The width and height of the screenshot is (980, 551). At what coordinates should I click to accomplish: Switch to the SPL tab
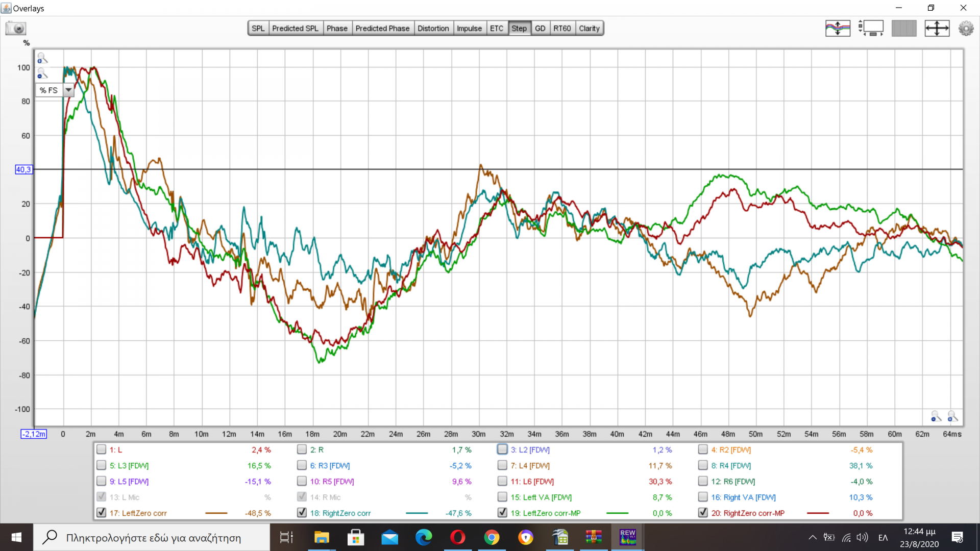(x=258, y=29)
